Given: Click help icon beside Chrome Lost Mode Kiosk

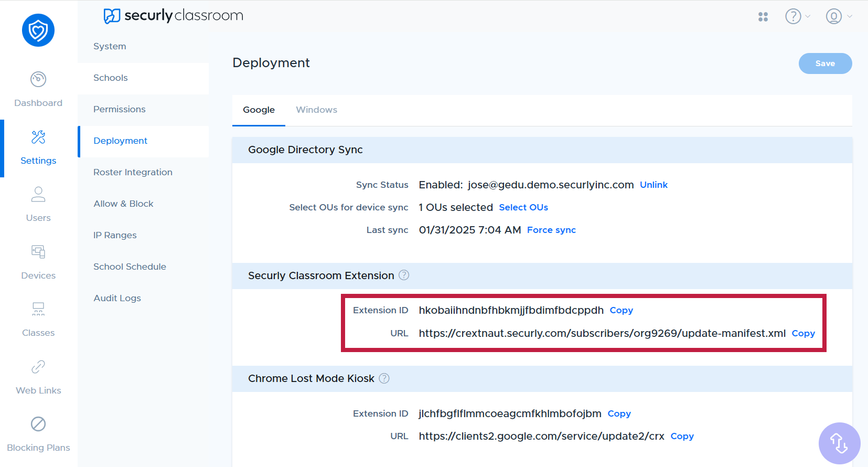Looking at the screenshot, I should point(384,378).
